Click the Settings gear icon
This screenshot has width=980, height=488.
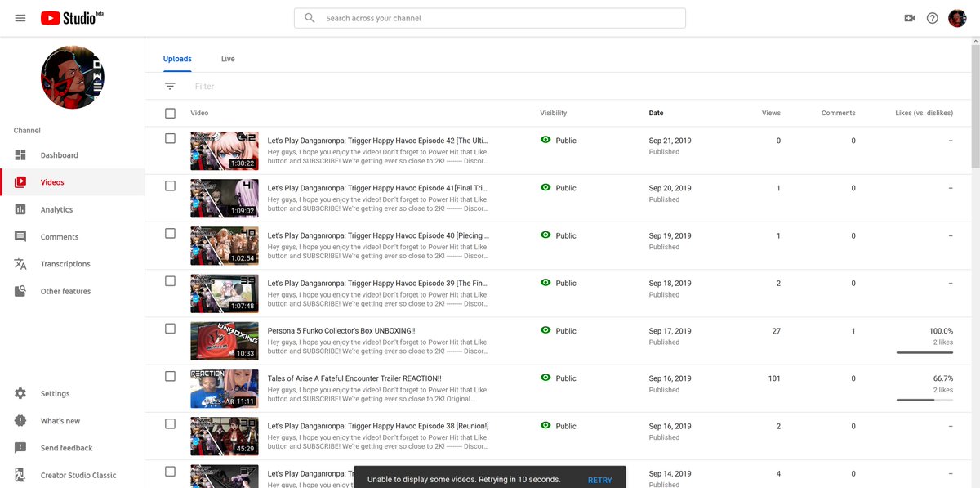20,393
